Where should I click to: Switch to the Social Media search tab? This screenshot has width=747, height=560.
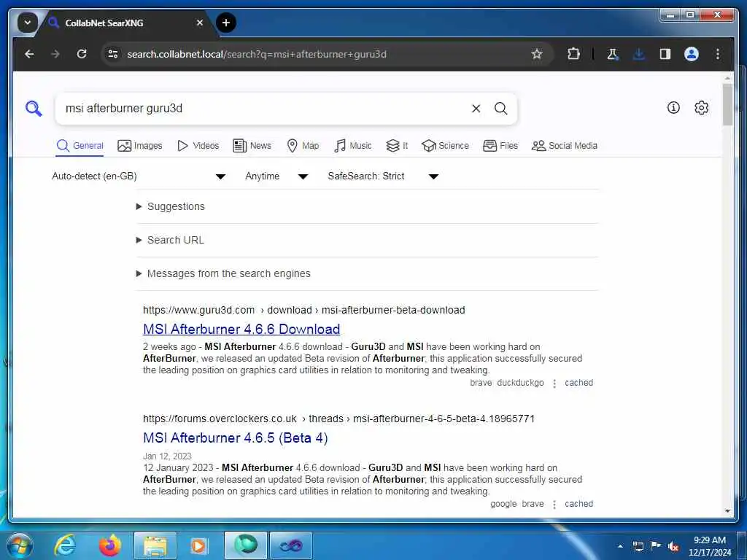coord(565,146)
